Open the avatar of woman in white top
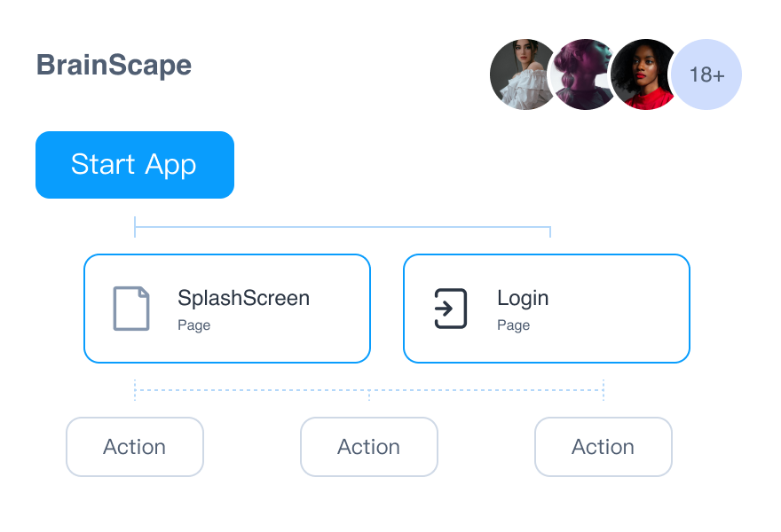Screen dimensions: 781x532 [522, 74]
